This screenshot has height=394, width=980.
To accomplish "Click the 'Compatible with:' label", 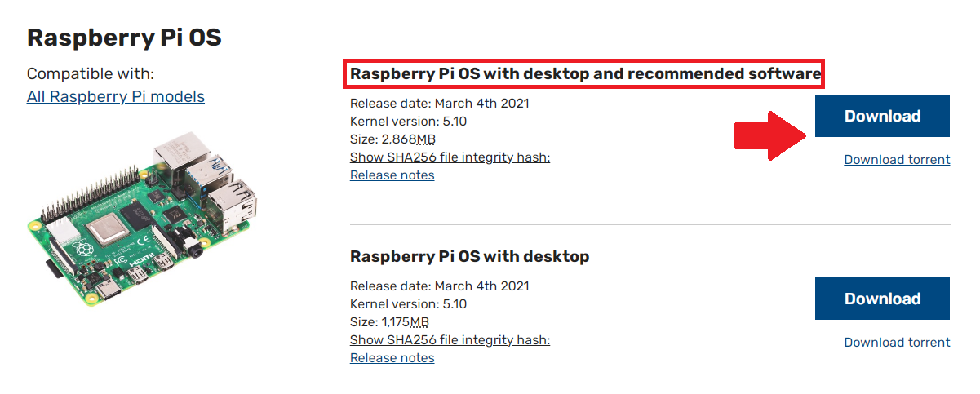I will [x=91, y=74].
